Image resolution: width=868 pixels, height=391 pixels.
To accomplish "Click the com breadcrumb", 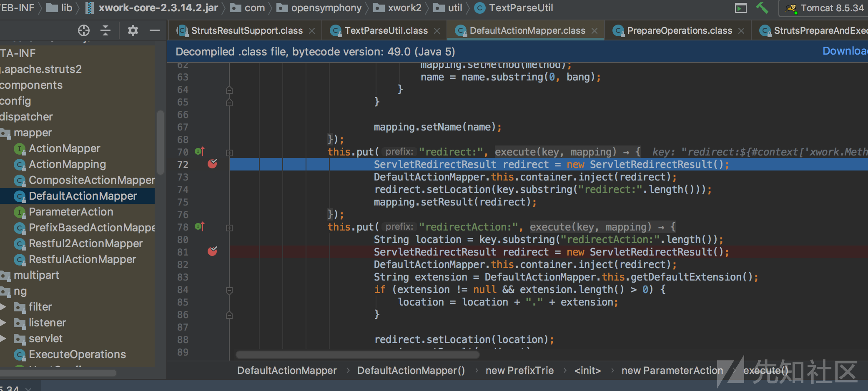I will [x=248, y=8].
